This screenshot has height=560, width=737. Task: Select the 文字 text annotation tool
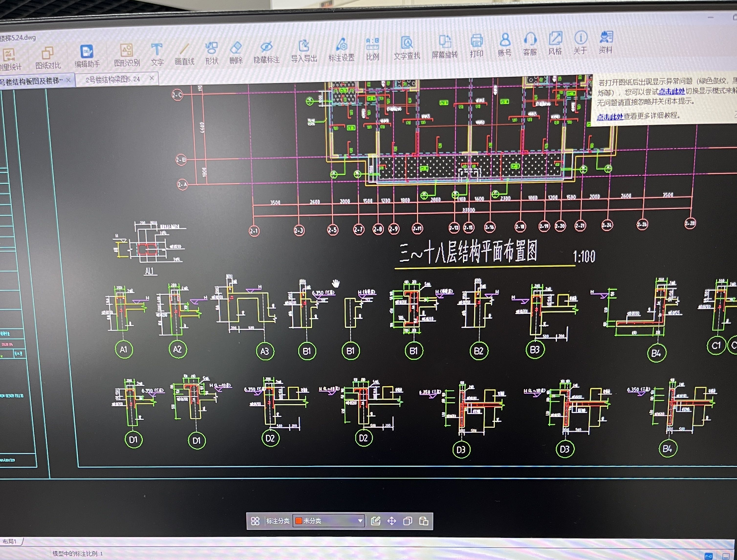pos(157,54)
